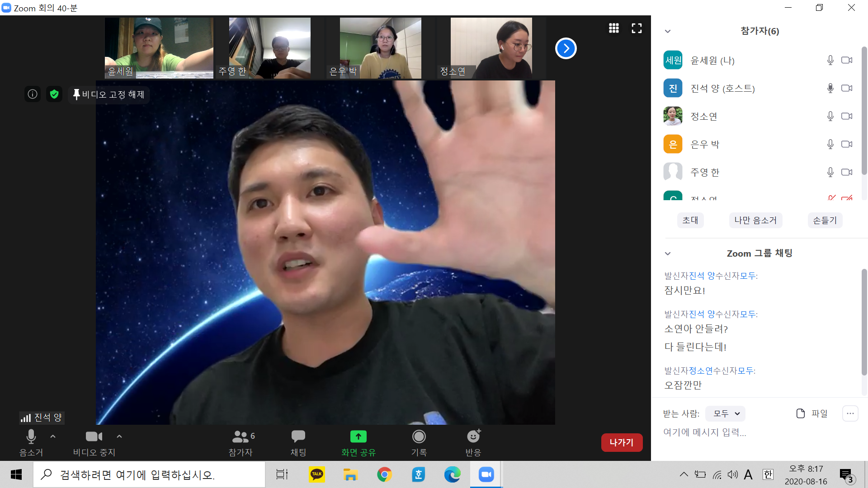
Task: Toggle the 참가자 participants panel
Action: click(x=241, y=442)
